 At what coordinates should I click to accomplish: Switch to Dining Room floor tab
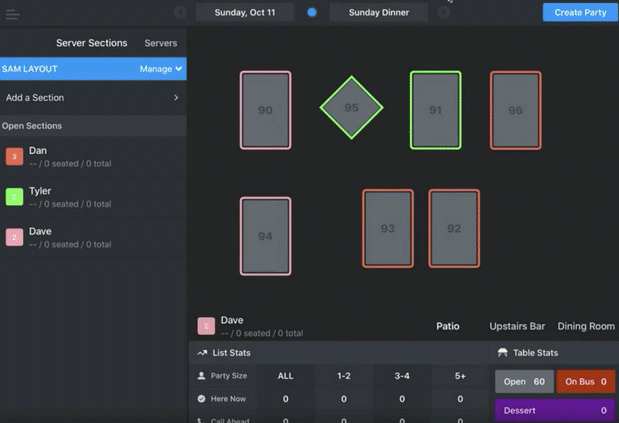pyautogui.click(x=586, y=326)
